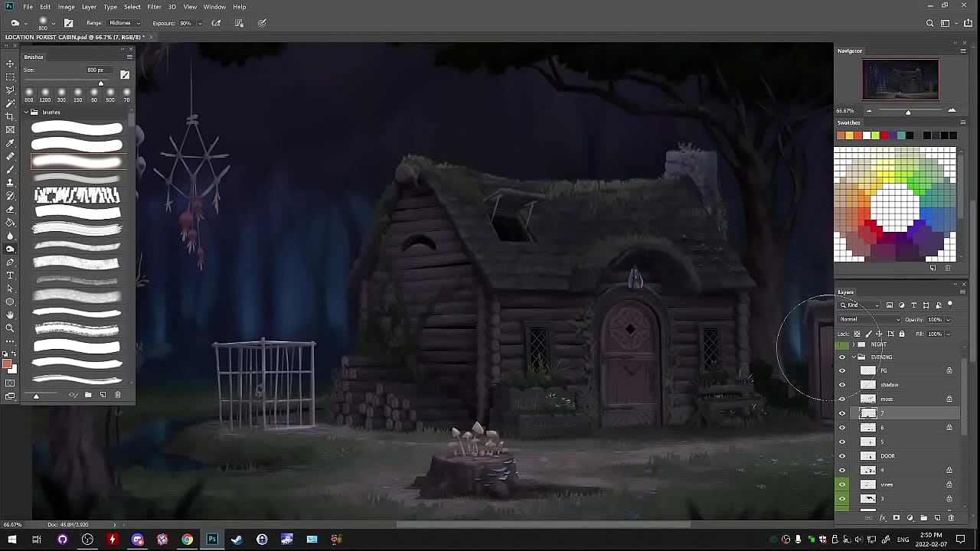980x551 pixels.
Task: Choose the Eraser tool
Action: 10,209
